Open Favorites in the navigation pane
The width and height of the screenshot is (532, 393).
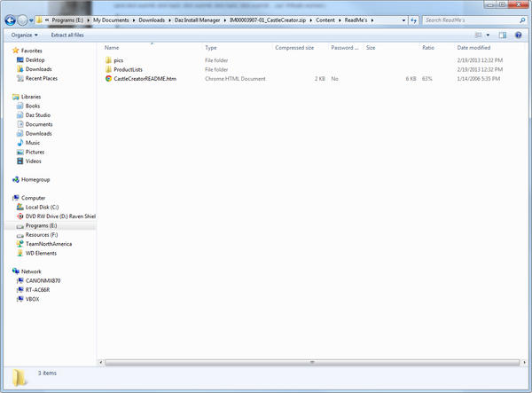(x=31, y=51)
